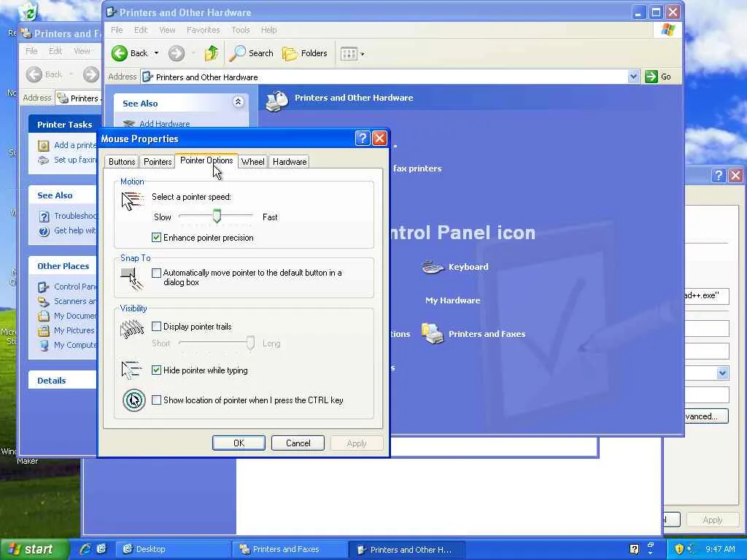Click the Snap To pointer icon
747x560 pixels.
pyautogui.click(x=132, y=279)
